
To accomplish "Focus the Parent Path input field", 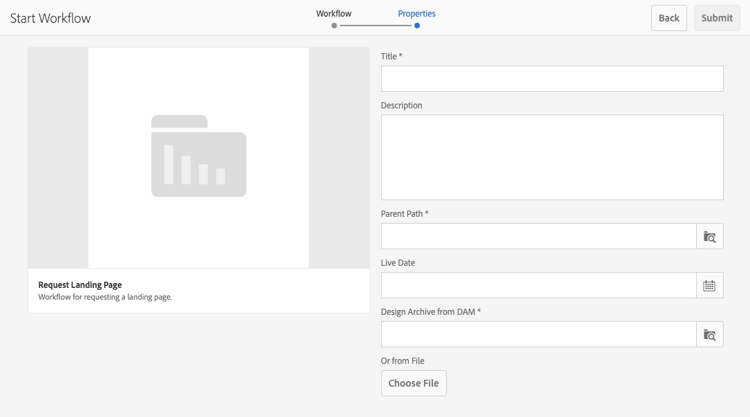I will [539, 236].
